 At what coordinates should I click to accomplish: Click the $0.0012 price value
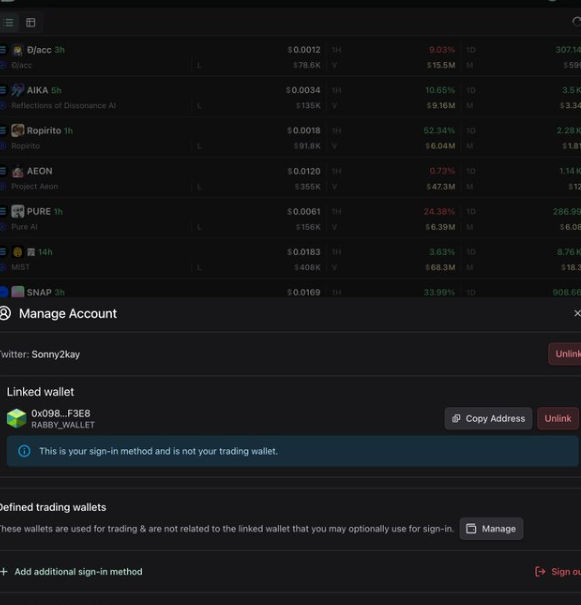pyautogui.click(x=304, y=50)
